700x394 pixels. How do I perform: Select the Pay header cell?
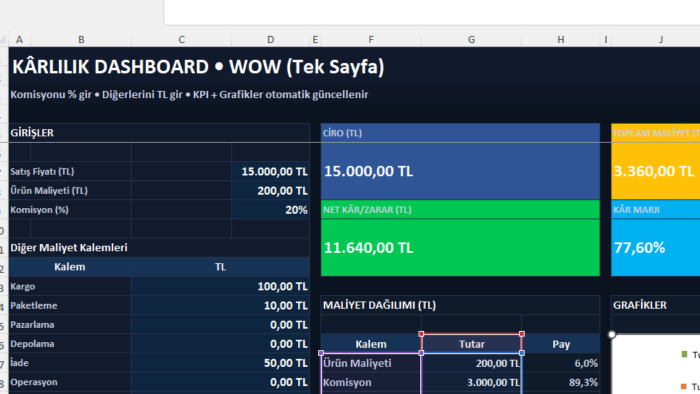[561, 344]
